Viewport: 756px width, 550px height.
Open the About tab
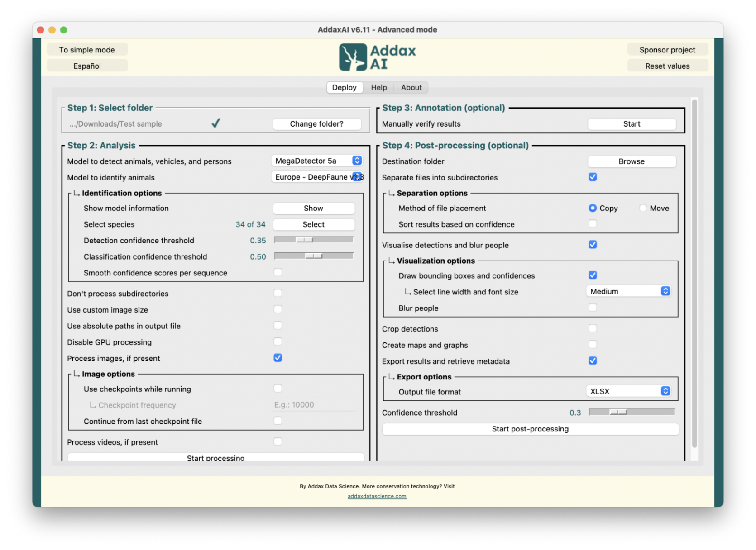(411, 87)
